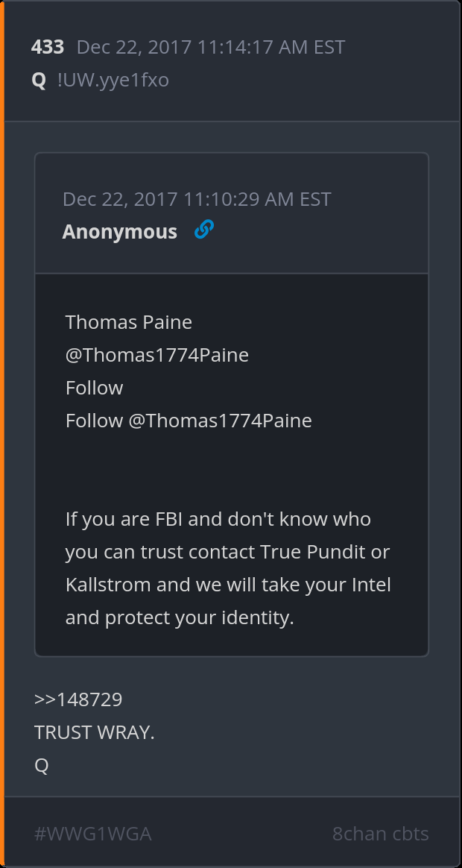Click the TRUST WRAY. text
Image resolution: width=462 pixels, height=868 pixels.
(x=95, y=732)
